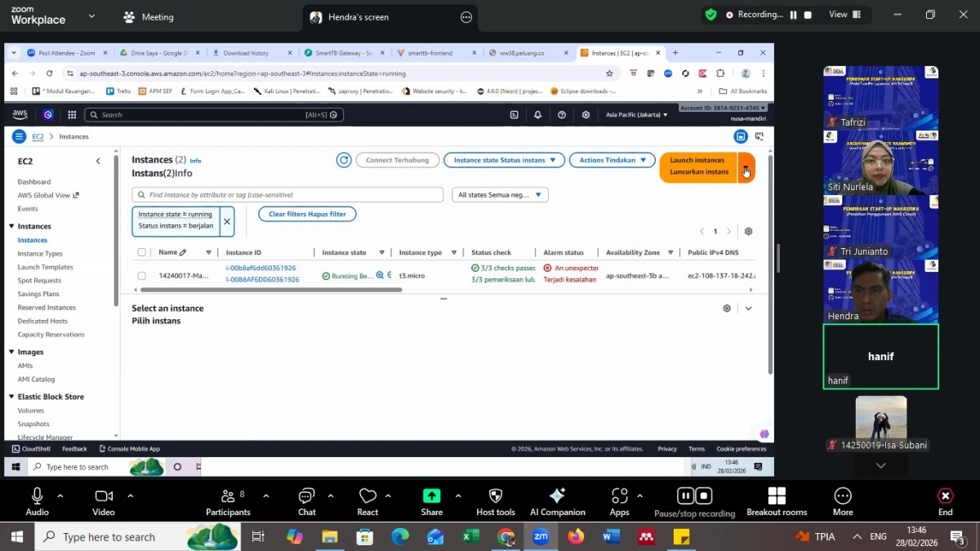
Task: Tick the checkbox for instance 14240017
Action: [x=142, y=276]
